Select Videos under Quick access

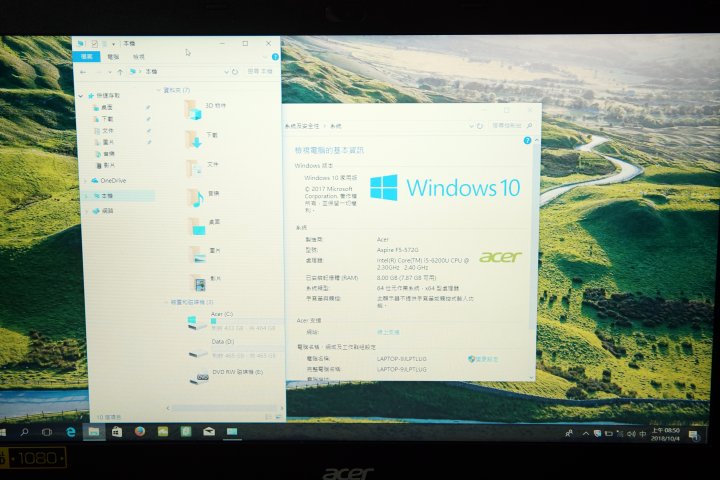click(105, 165)
